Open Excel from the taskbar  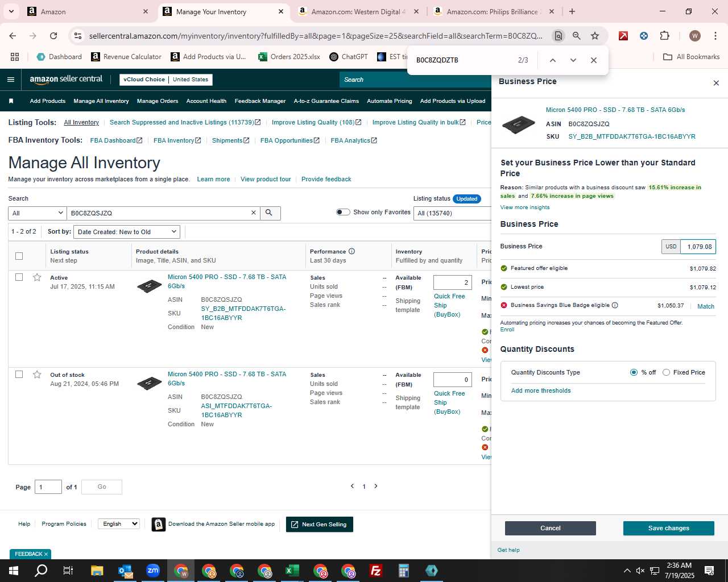(x=292, y=571)
